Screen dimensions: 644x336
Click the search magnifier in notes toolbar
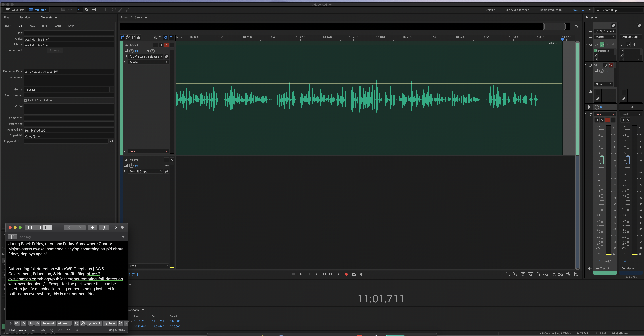77,323
